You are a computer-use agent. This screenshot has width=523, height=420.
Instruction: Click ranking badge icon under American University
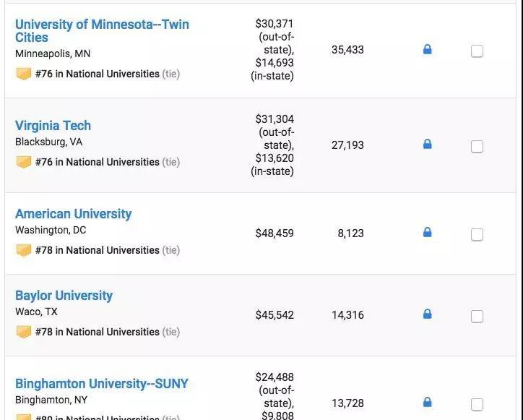(x=24, y=250)
